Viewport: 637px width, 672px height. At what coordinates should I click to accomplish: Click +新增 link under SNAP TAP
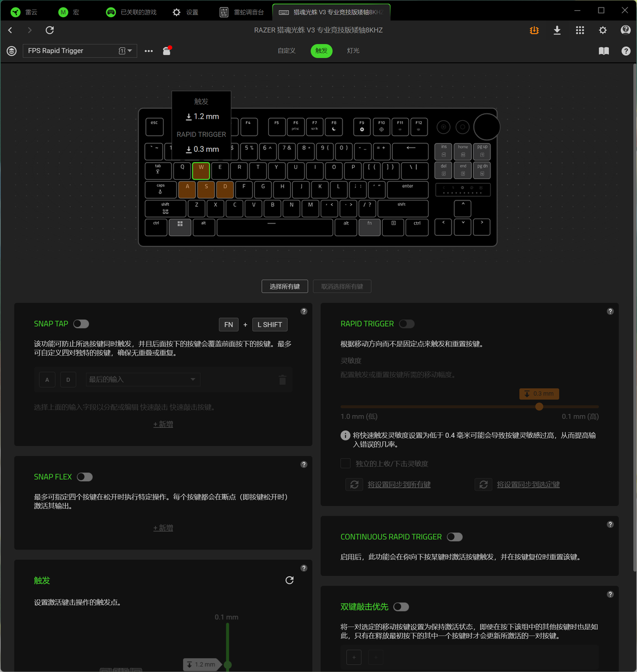pyautogui.click(x=163, y=424)
